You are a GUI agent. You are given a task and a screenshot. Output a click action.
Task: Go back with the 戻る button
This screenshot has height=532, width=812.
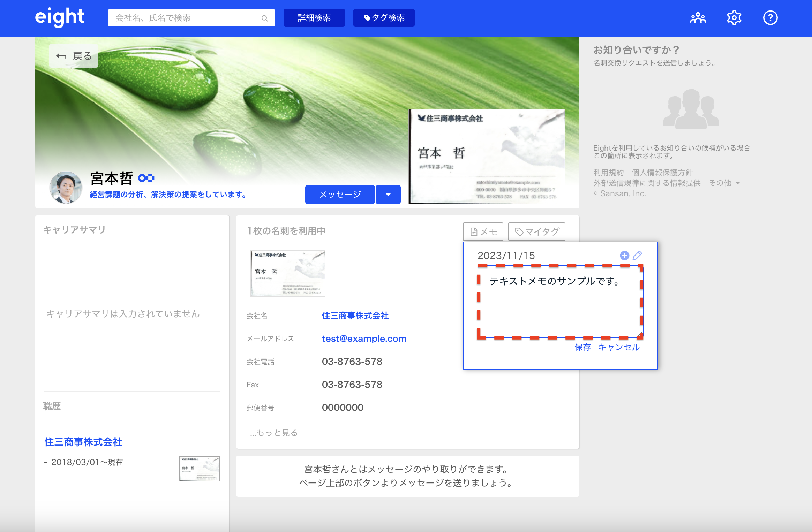[x=74, y=56]
